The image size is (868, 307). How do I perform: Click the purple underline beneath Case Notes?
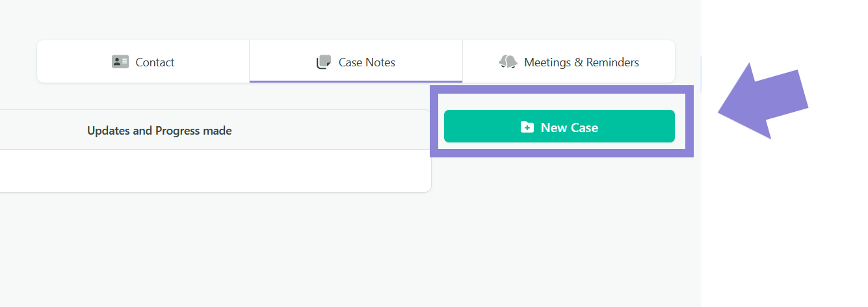(356, 82)
